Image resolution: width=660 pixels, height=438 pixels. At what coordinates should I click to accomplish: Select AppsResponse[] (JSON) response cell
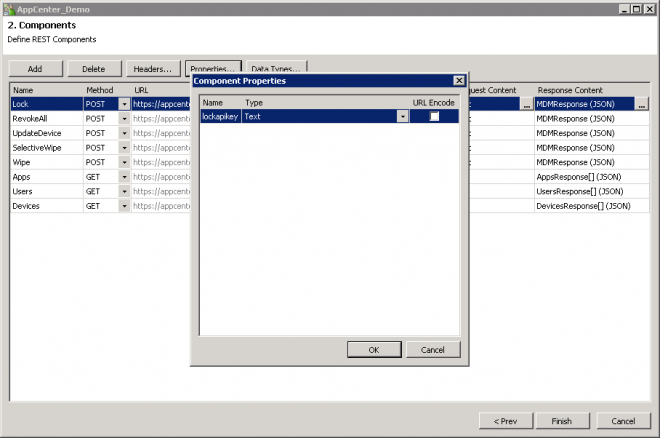tap(592, 177)
